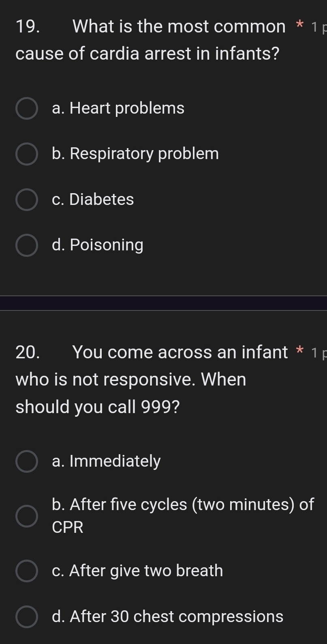The height and width of the screenshot is (644, 327).
Task: Select radio button for 'a. Heart problems'
Action: click(26, 108)
